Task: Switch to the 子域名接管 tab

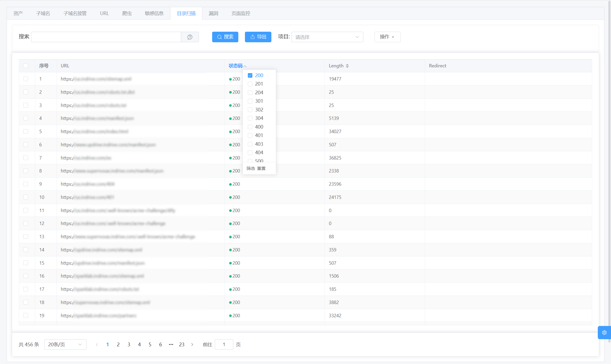Action: (x=75, y=13)
